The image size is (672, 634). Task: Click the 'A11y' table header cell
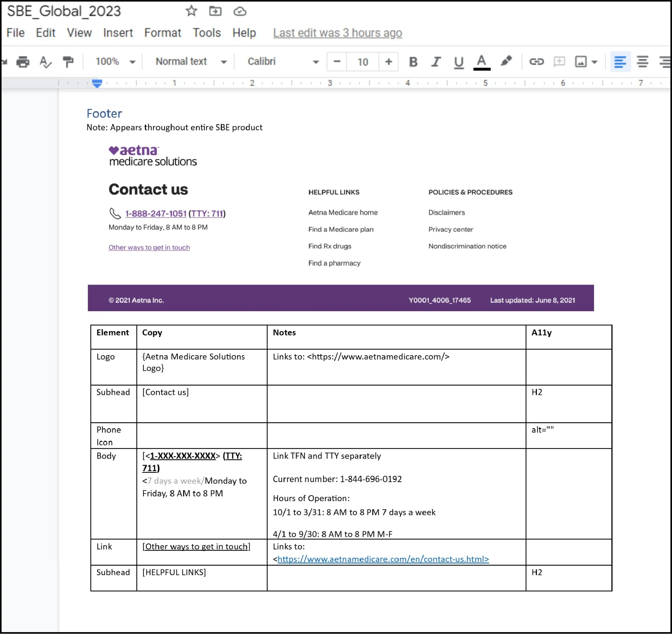[x=569, y=337]
